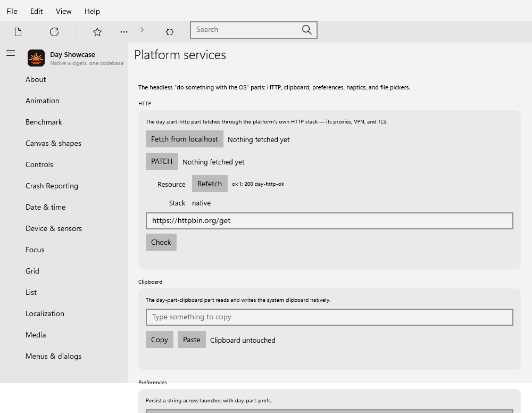
Task: Click Fetch from localhost button
Action: [x=185, y=139]
